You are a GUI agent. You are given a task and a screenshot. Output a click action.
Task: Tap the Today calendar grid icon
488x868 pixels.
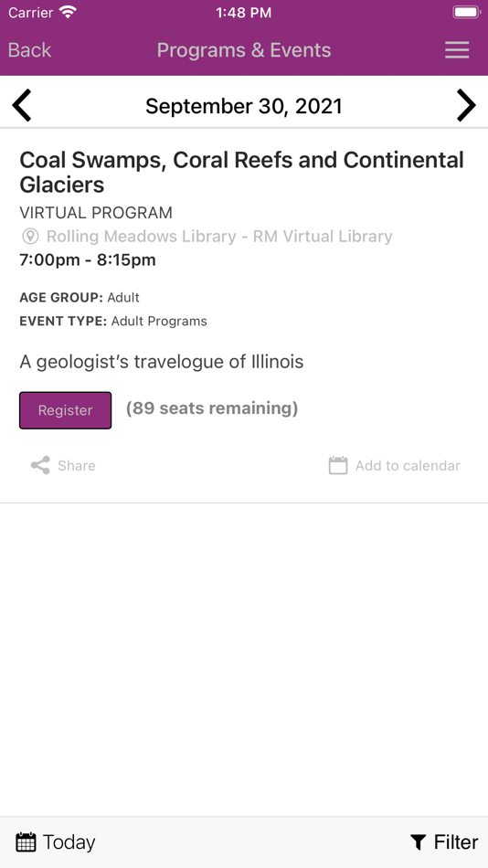(x=26, y=842)
